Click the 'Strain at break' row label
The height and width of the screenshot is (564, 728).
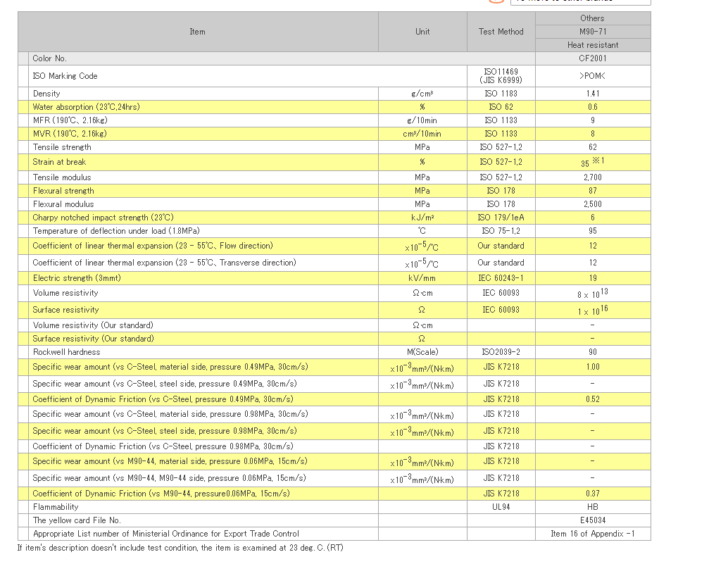(x=59, y=162)
